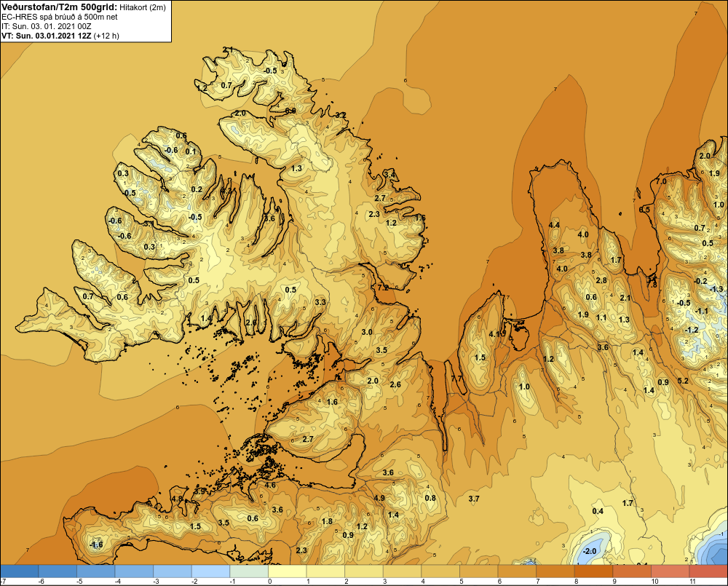The image size is (728, 586).
Task: Select legend swatch between -1 and 0
Action: tap(249, 571)
